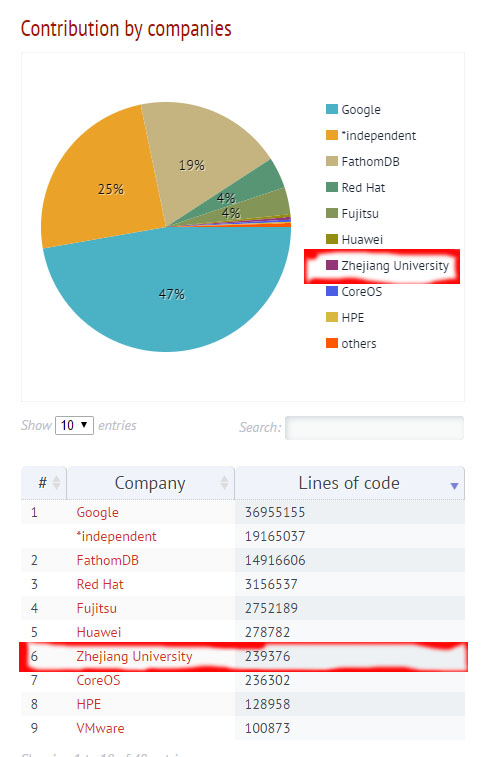Toggle Huawei legend color swatch
Screen dimensions: 491x757
pyautogui.click(x=332, y=239)
